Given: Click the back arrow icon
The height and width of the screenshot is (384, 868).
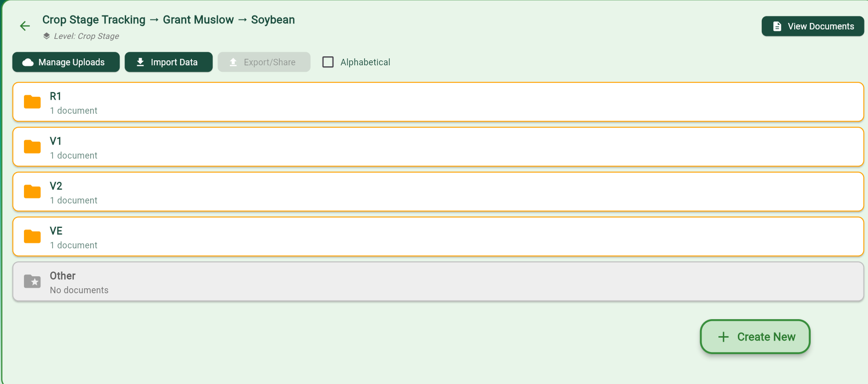Looking at the screenshot, I should (25, 26).
